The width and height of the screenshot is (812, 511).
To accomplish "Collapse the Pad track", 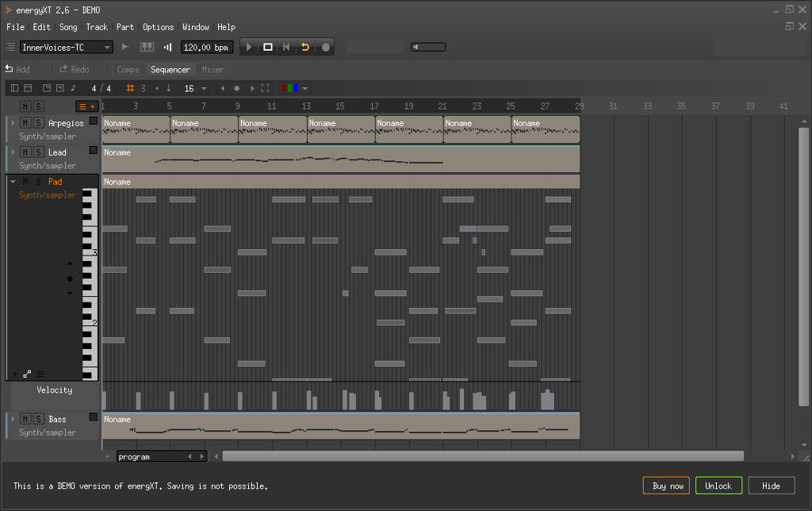I will pyautogui.click(x=13, y=182).
